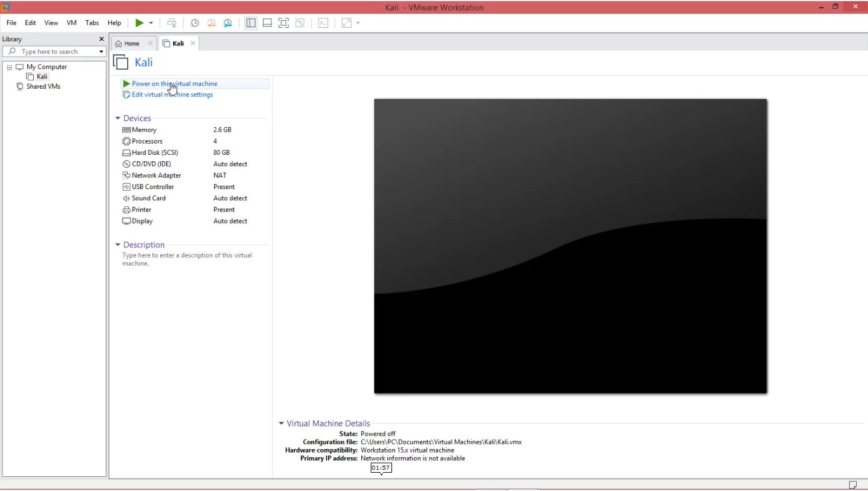868x491 pixels.
Task: Open the Library search options dropdown
Action: click(101, 51)
